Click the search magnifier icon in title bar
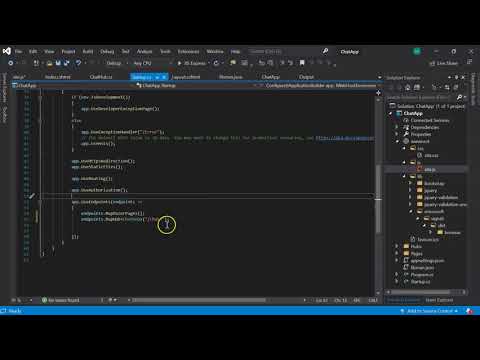Screen dimensions: 480x360 pos(325,51)
